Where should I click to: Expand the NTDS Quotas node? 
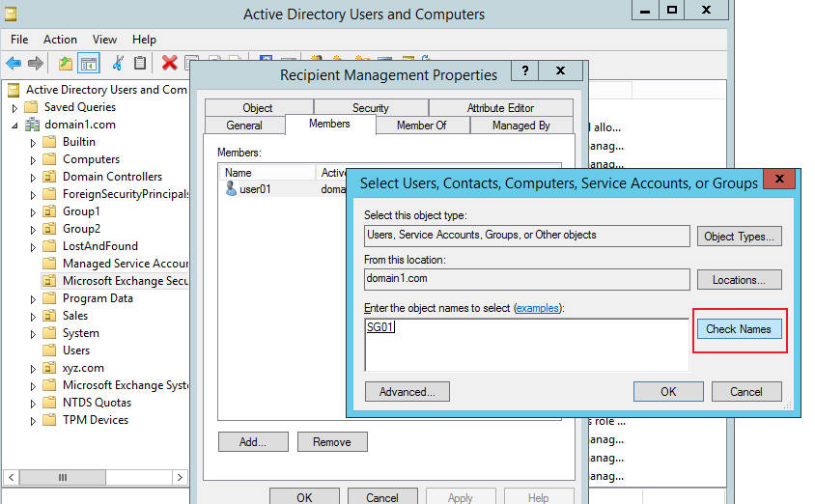point(33,404)
